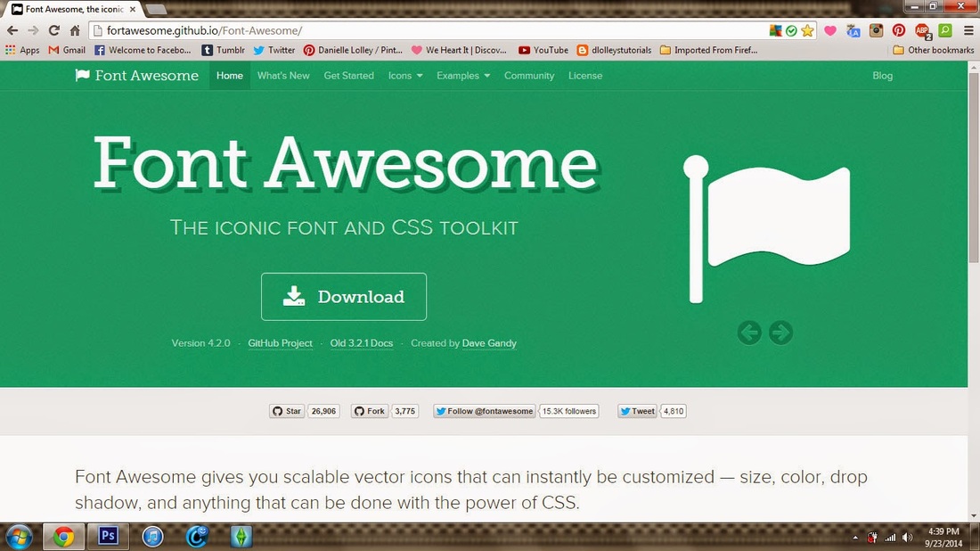Screen dimensions: 980x551
Task: Open the Instagram extension icon
Action: (877, 30)
